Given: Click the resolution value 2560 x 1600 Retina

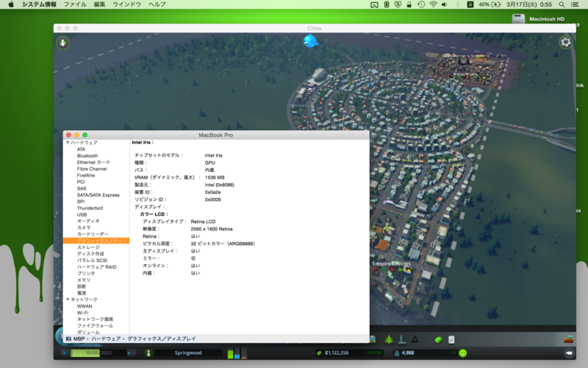Looking at the screenshot, I should click(212, 229).
